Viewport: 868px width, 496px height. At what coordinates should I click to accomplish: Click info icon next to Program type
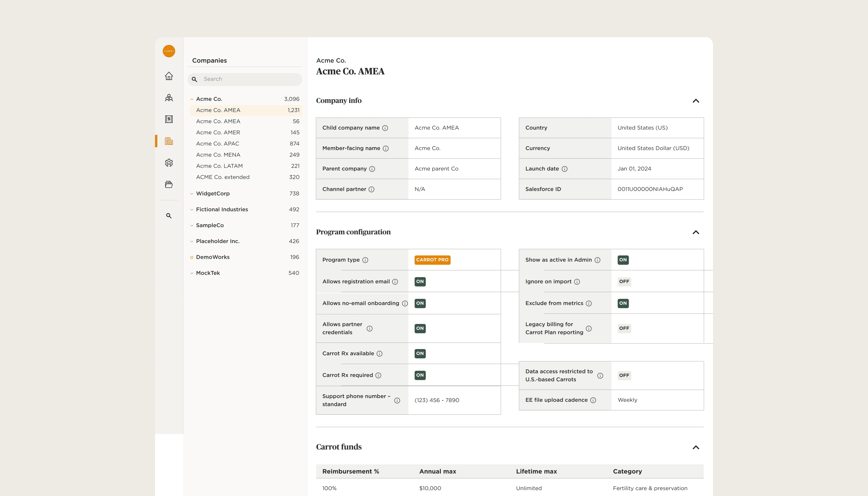pos(365,260)
